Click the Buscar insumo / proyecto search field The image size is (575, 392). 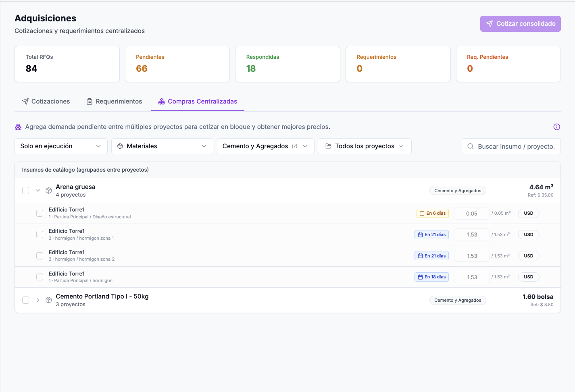(x=511, y=146)
